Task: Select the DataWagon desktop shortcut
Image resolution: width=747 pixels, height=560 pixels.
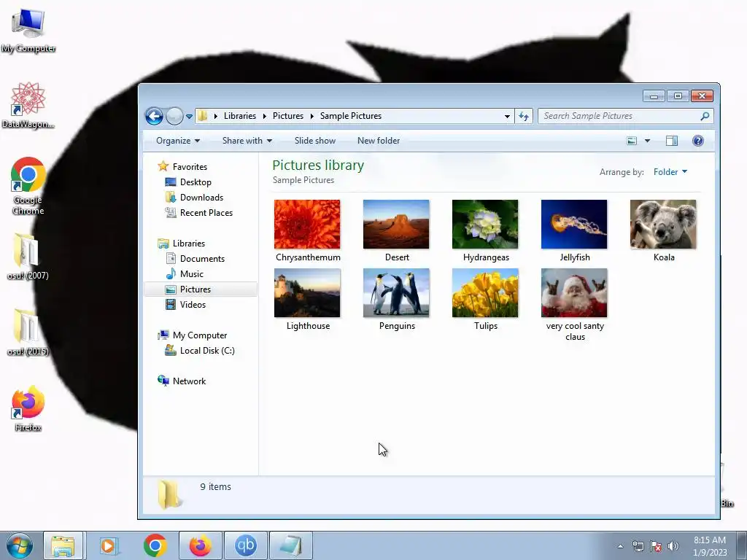Action: 28,105
